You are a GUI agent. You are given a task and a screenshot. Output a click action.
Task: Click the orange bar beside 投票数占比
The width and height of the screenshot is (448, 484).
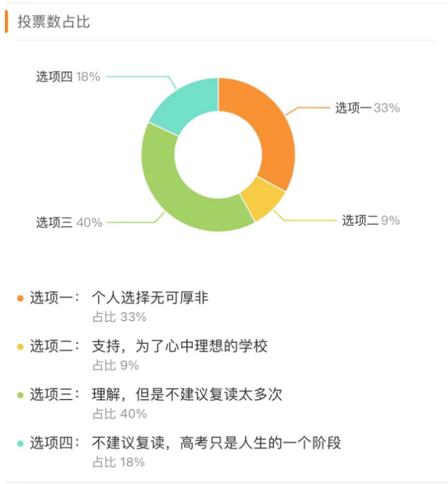coord(6,22)
